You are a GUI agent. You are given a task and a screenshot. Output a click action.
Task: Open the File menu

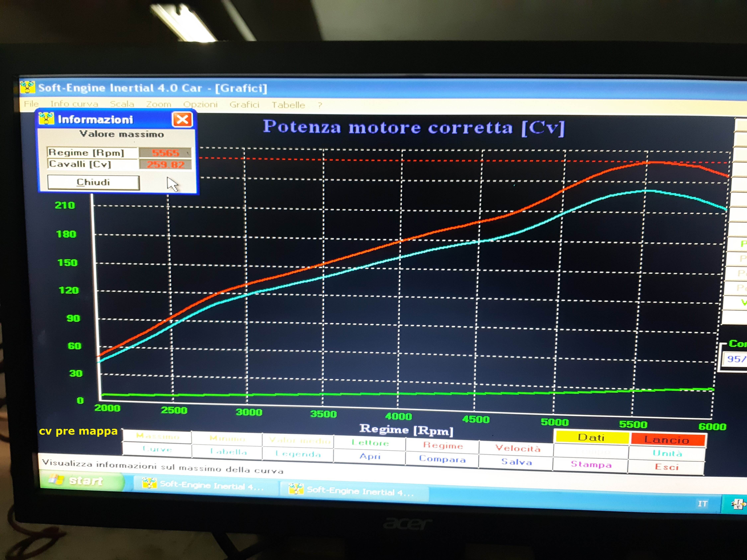(x=31, y=104)
